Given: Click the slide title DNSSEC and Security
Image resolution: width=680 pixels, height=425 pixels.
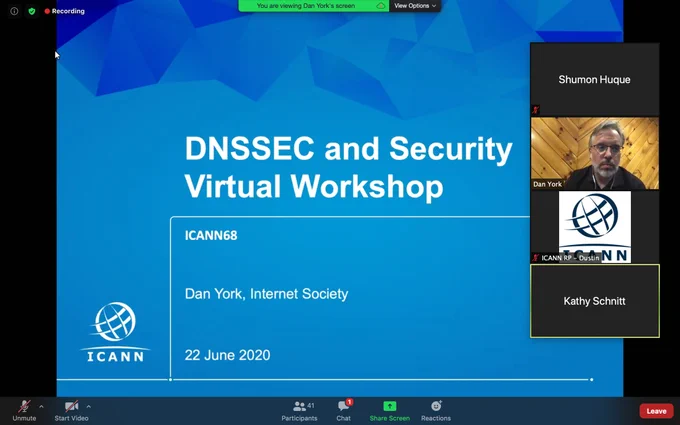Looking at the screenshot, I should 349,148.
